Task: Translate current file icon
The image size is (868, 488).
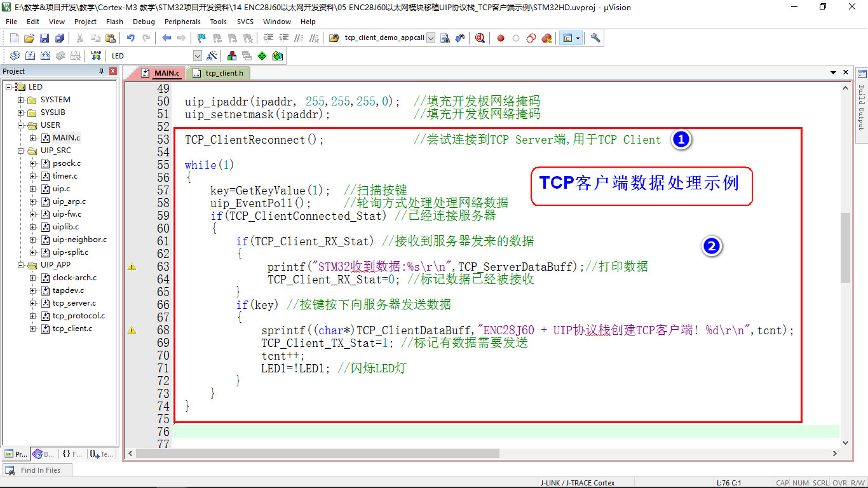Action: tap(15, 56)
